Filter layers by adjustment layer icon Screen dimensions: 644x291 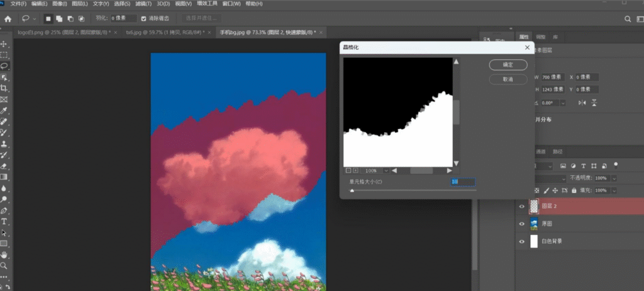574,166
